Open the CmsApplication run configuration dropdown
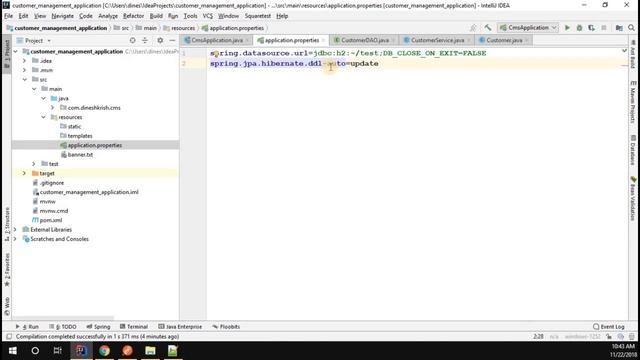The height and width of the screenshot is (360, 640). [x=528, y=28]
